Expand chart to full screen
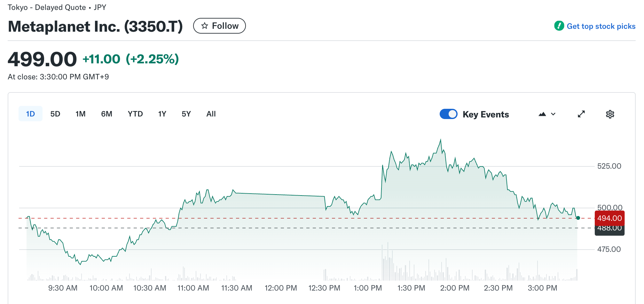This screenshot has height=304, width=644. point(581,114)
